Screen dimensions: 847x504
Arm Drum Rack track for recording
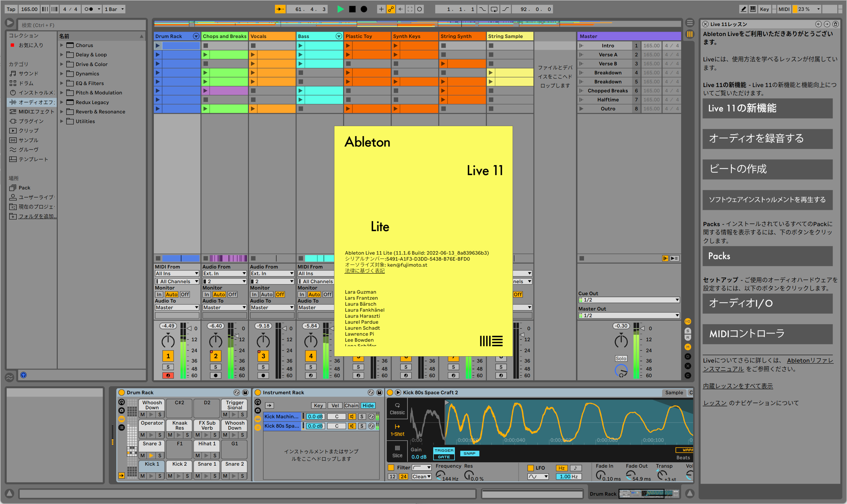pyautogui.click(x=168, y=375)
